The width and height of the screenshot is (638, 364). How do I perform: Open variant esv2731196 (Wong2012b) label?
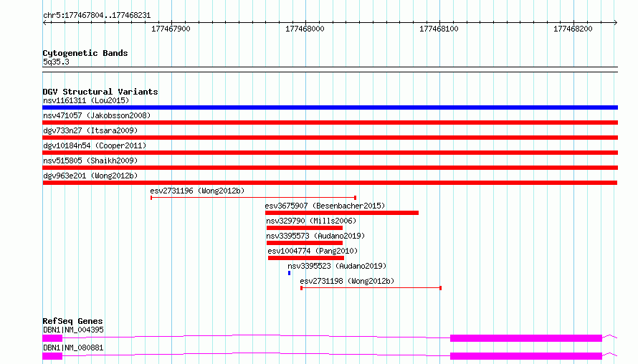click(197, 191)
